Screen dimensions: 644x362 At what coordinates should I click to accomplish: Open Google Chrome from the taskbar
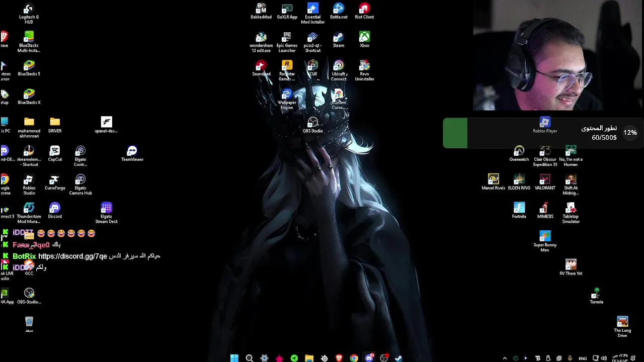[354, 358]
